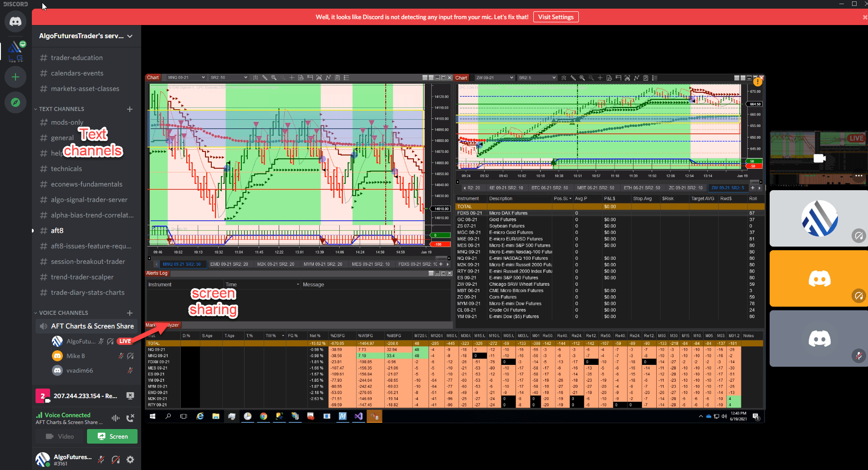
Task: Stop watching the 207.244.233.154 stream
Action: (x=130, y=396)
